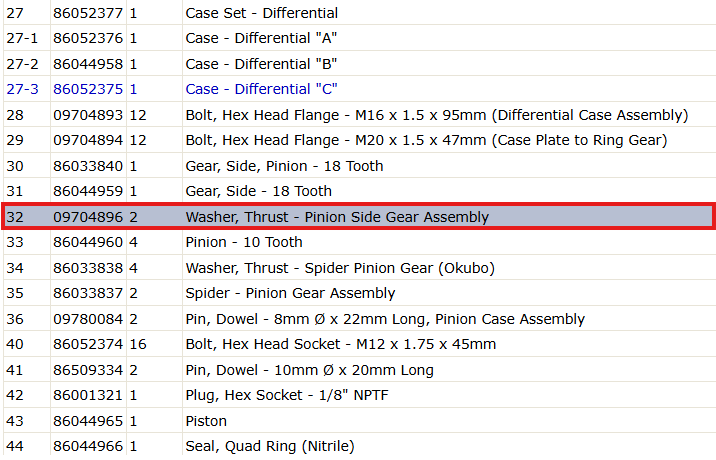Open part number 86052376 row
The width and height of the screenshot is (716, 460).
click(360, 38)
